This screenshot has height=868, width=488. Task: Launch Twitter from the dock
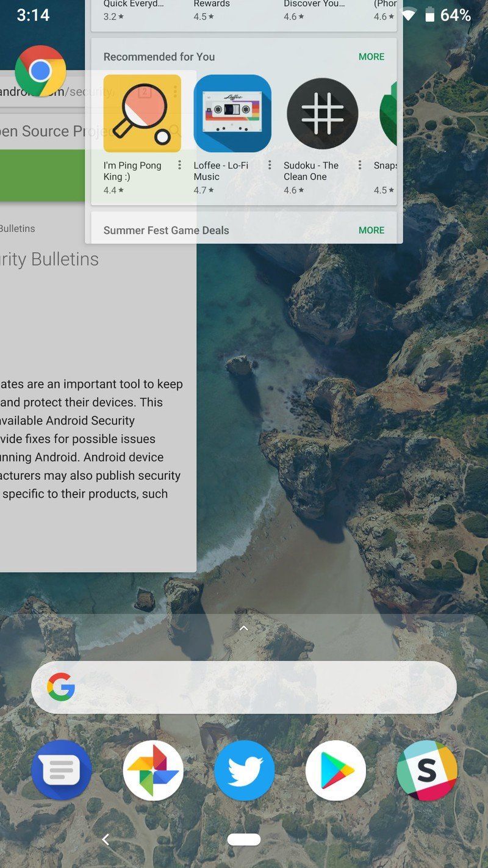tap(244, 770)
